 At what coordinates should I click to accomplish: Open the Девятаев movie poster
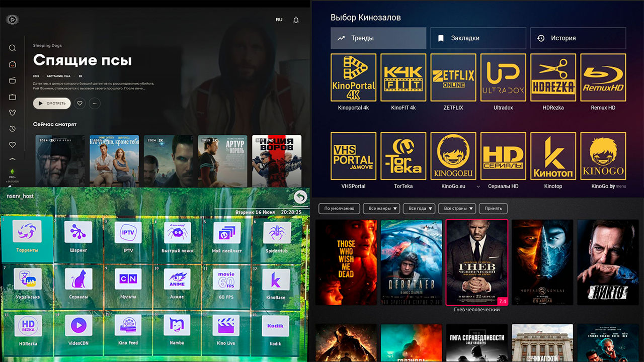(x=411, y=261)
